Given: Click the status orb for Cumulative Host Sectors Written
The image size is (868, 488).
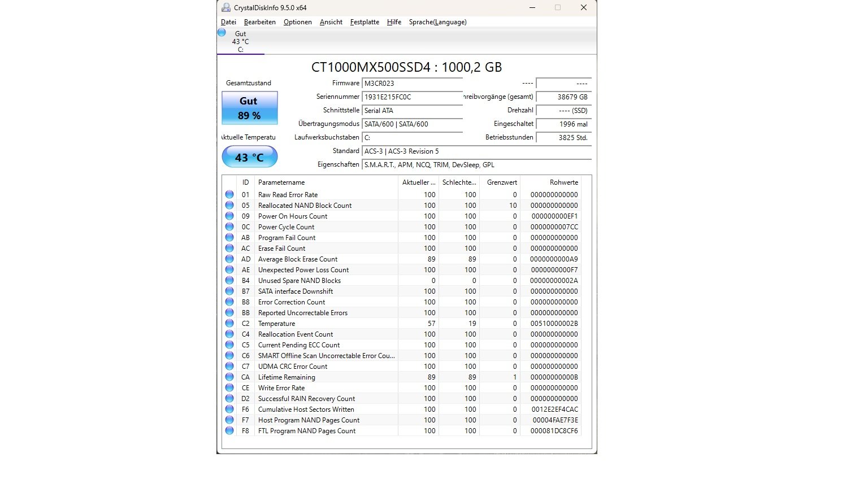Looking at the screenshot, I should click(x=229, y=409).
